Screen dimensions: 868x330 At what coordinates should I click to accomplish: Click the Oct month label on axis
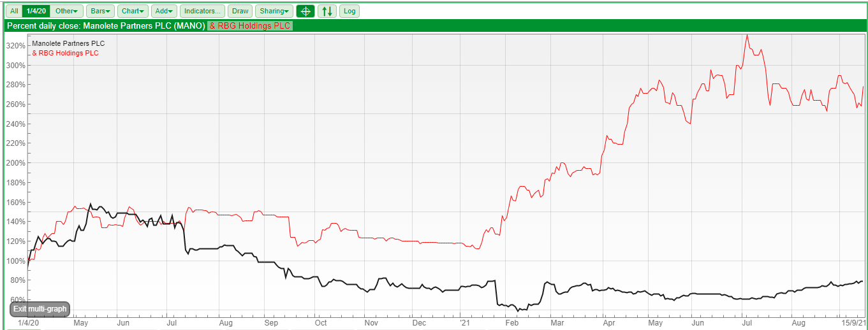pos(320,323)
